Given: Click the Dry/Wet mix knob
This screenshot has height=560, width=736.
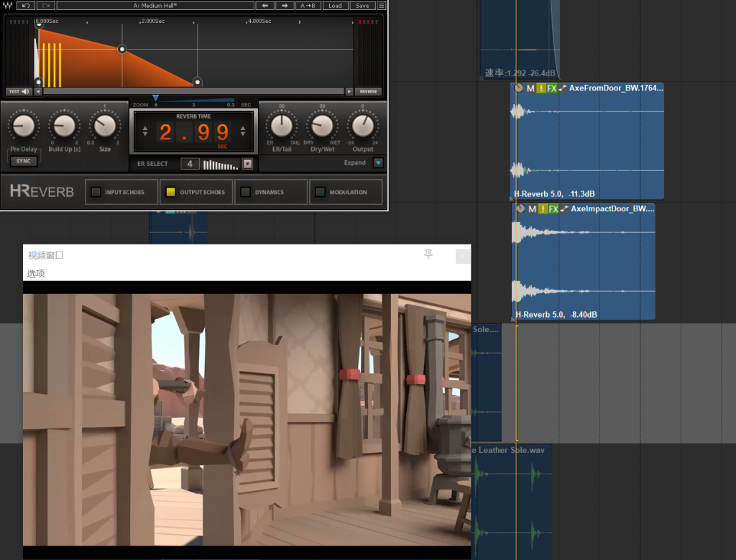Looking at the screenshot, I should click(323, 126).
